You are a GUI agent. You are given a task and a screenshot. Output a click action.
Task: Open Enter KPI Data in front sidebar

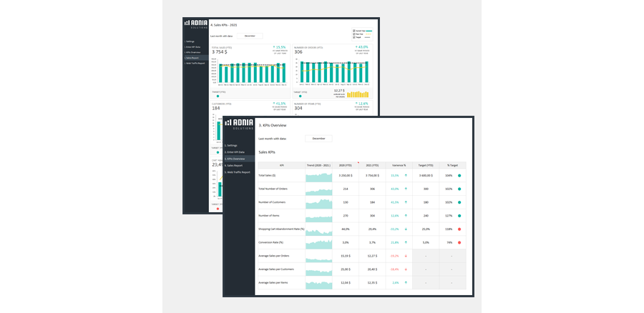pos(235,152)
